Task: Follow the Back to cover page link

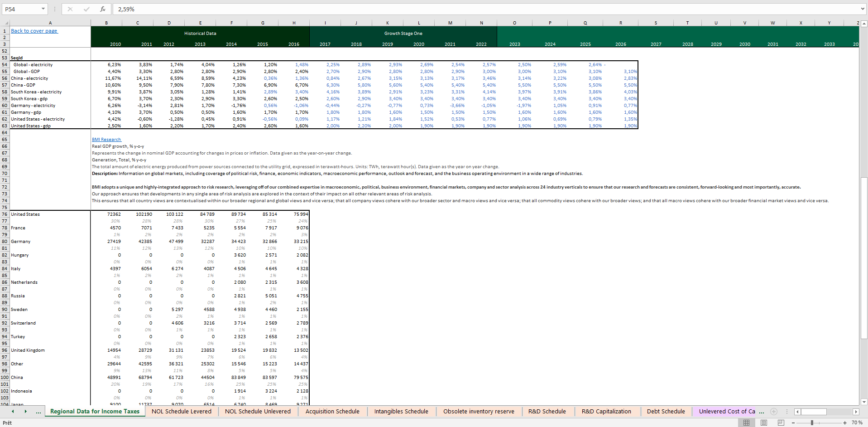Action: pyautogui.click(x=34, y=31)
